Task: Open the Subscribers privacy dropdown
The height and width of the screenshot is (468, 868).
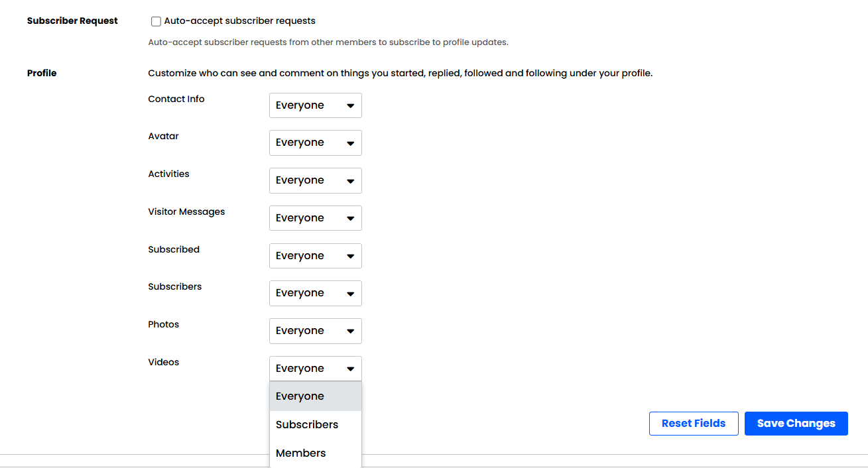Action: (x=316, y=293)
